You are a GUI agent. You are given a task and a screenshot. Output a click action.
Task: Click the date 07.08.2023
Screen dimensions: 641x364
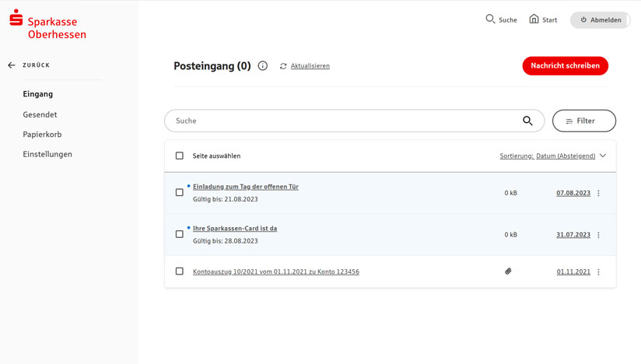pyautogui.click(x=573, y=193)
